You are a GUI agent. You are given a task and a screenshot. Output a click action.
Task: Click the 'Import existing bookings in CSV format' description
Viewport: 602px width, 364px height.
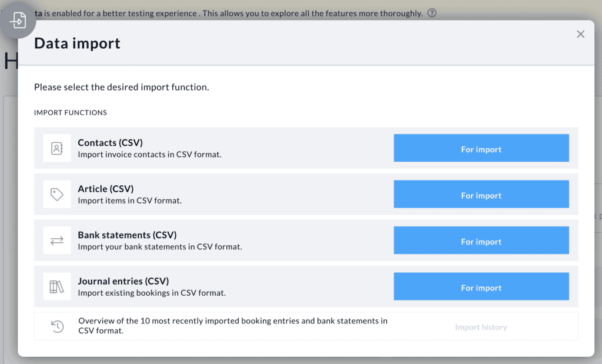(152, 293)
